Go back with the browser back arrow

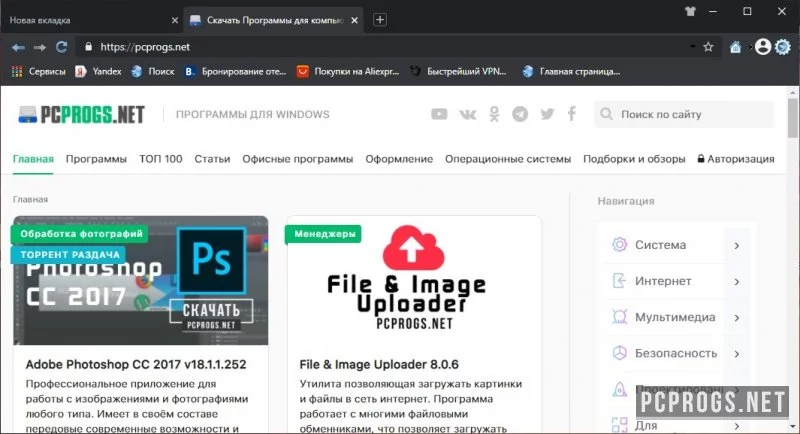(x=18, y=47)
